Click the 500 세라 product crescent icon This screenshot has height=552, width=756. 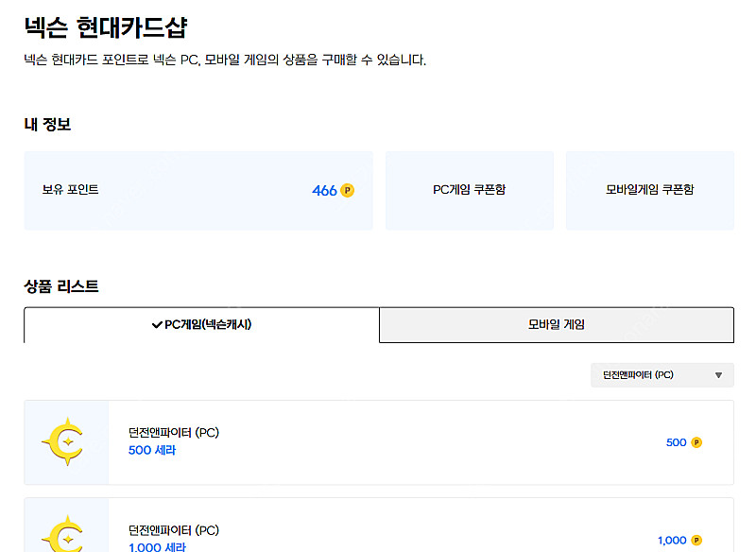(x=63, y=441)
